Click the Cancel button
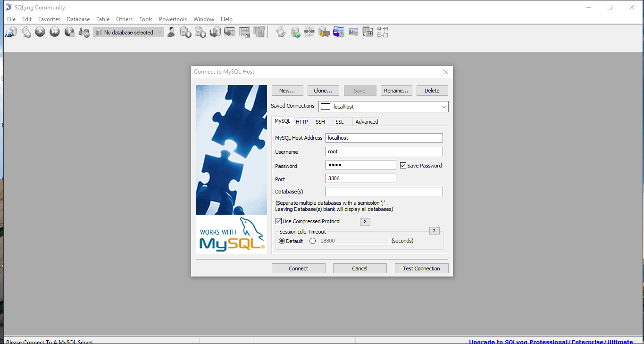Image resolution: width=644 pixels, height=344 pixels. click(x=360, y=268)
